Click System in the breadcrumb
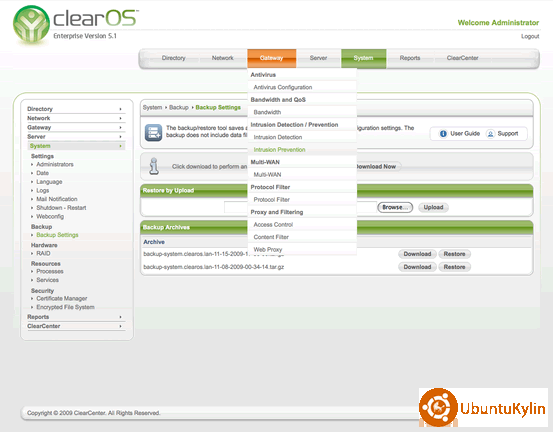This screenshot has width=553, height=432. [x=152, y=107]
